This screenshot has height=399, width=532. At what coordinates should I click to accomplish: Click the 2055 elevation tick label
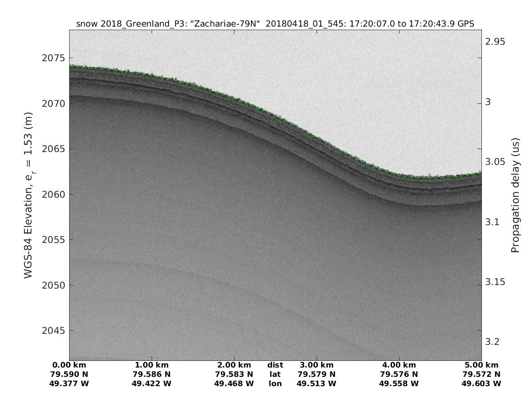click(53, 240)
